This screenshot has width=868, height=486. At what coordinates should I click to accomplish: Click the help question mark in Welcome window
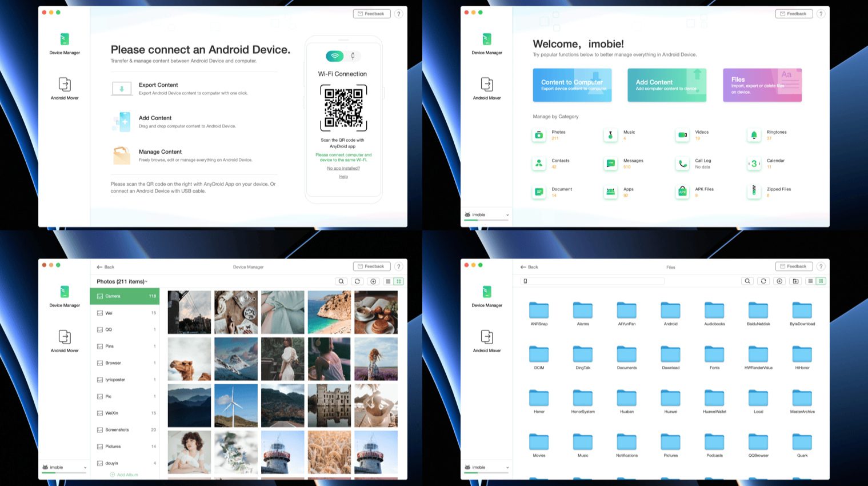(x=821, y=14)
